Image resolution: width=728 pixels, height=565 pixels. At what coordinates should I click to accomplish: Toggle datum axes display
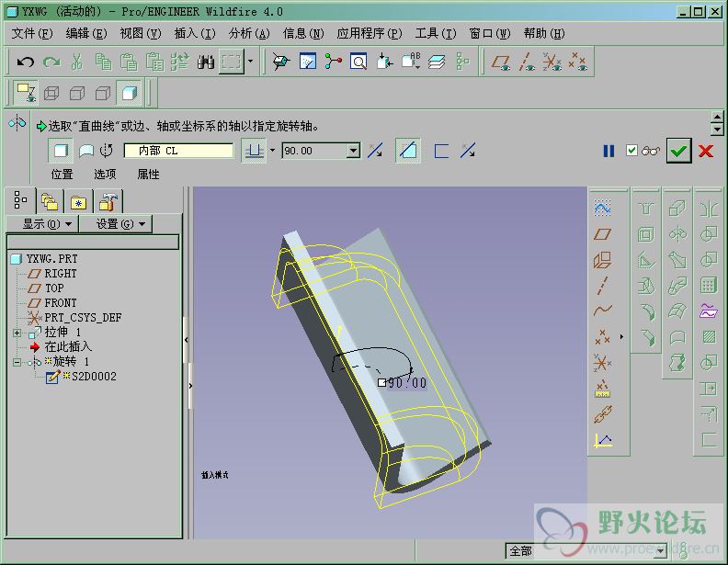[527, 62]
